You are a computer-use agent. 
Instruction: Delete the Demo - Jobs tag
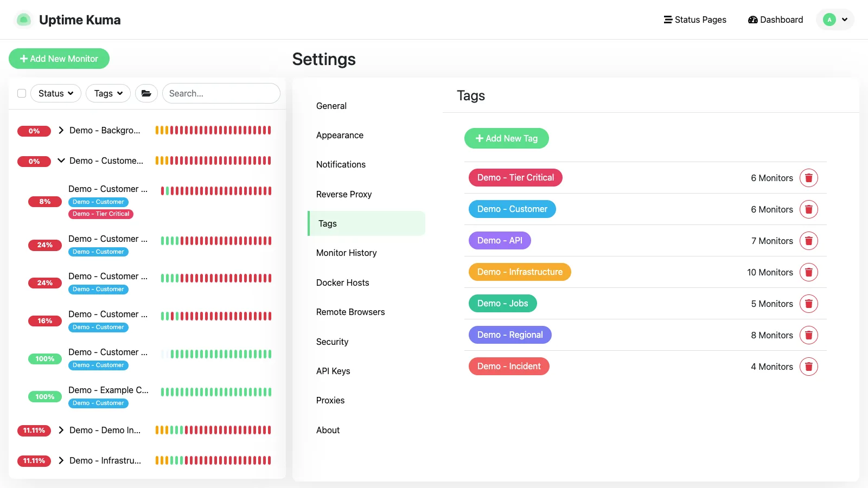808,304
